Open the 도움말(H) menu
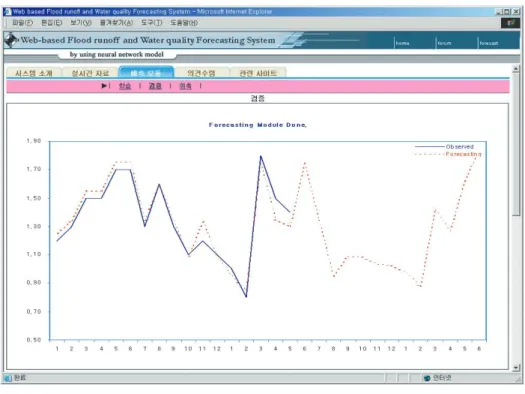 184,23
